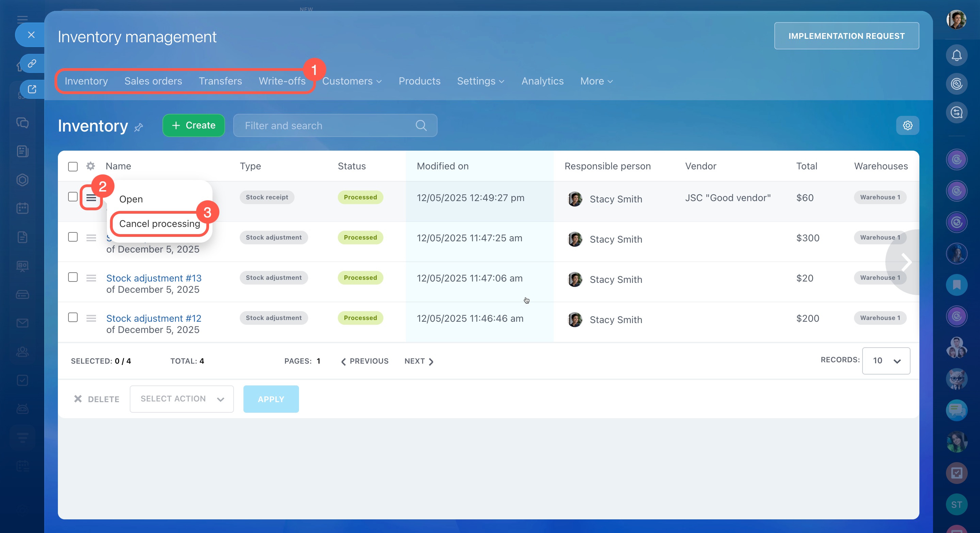Click the bookmark icon in right sidebar
The image size is (980, 533).
tap(956, 285)
